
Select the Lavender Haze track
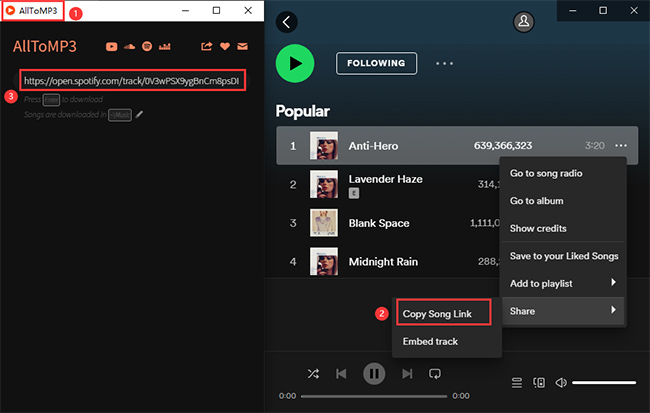[385, 179]
